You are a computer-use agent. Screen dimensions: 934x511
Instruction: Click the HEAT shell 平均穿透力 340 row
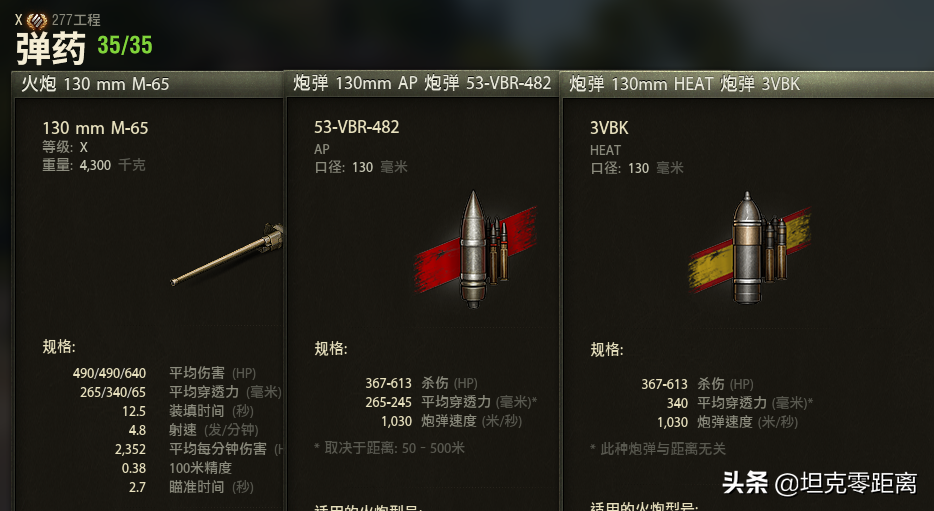(x=740, y=403)
